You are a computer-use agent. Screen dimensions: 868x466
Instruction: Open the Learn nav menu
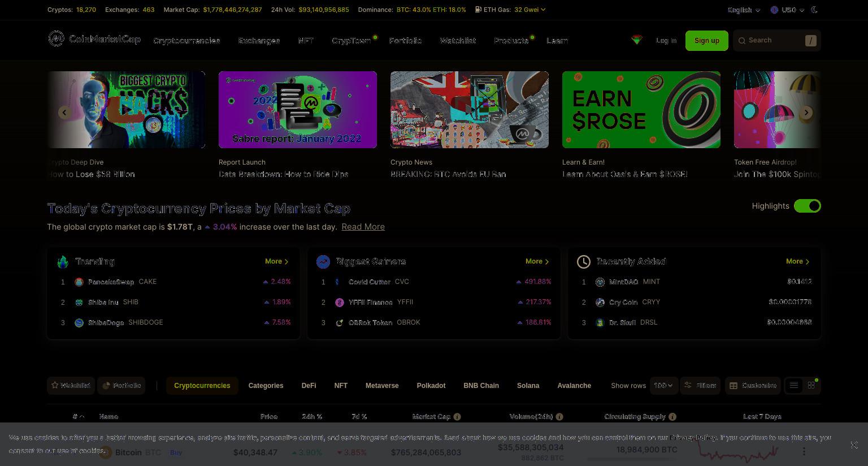click(x=557, y=41)
